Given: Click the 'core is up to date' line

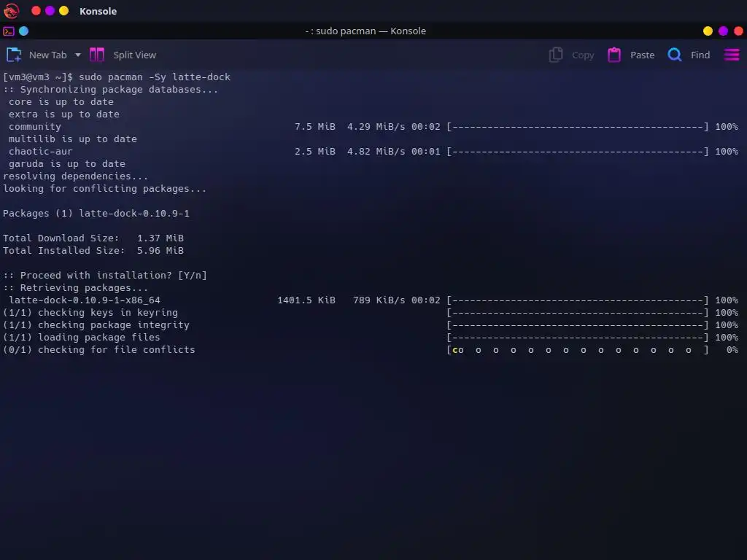Looking at the screenshot, I should click(61, 102).
